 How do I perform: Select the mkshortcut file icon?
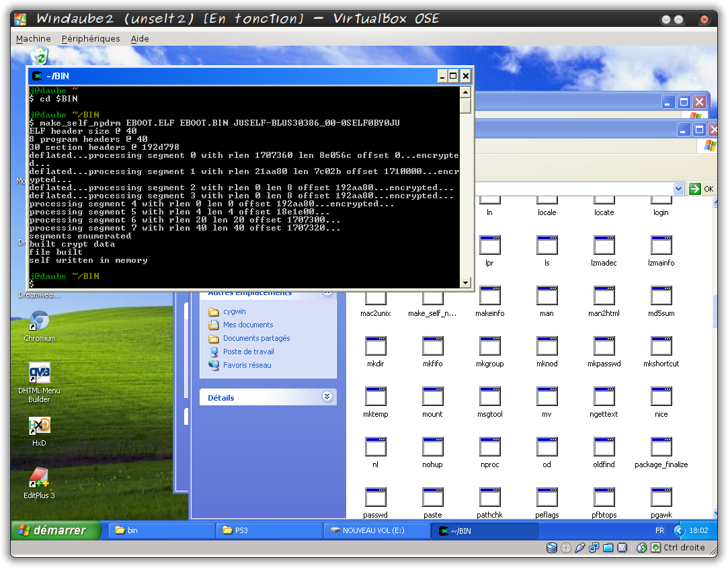661,346
